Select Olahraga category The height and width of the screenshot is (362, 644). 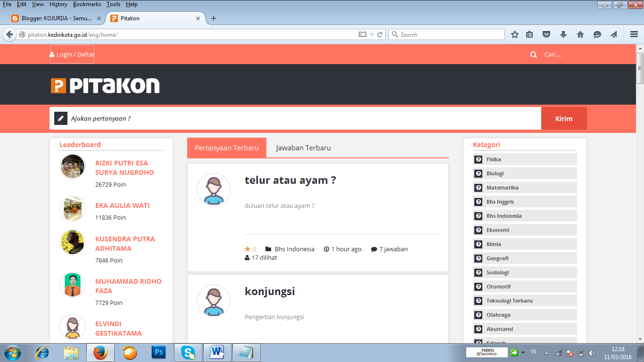tap(525, 315)
